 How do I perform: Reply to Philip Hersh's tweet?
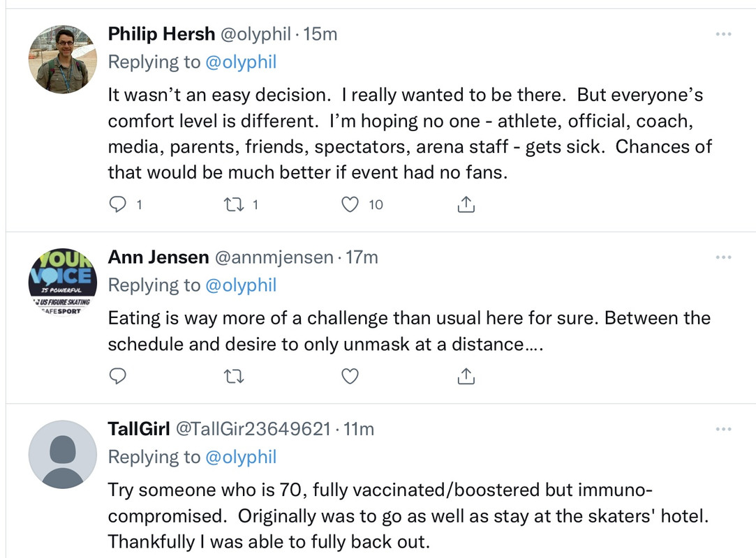pyautogui.click(x=118, y=204)
